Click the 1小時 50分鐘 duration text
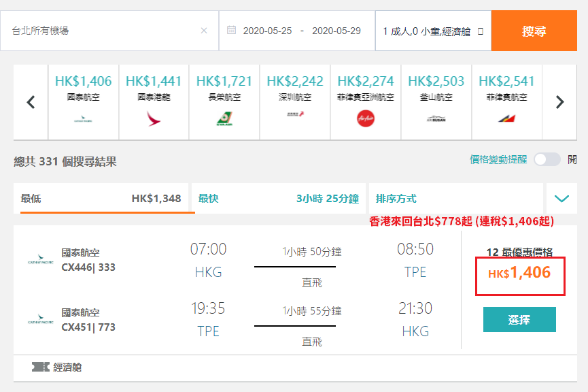Screen dimensions: 588x392 [x=312, y=252]
